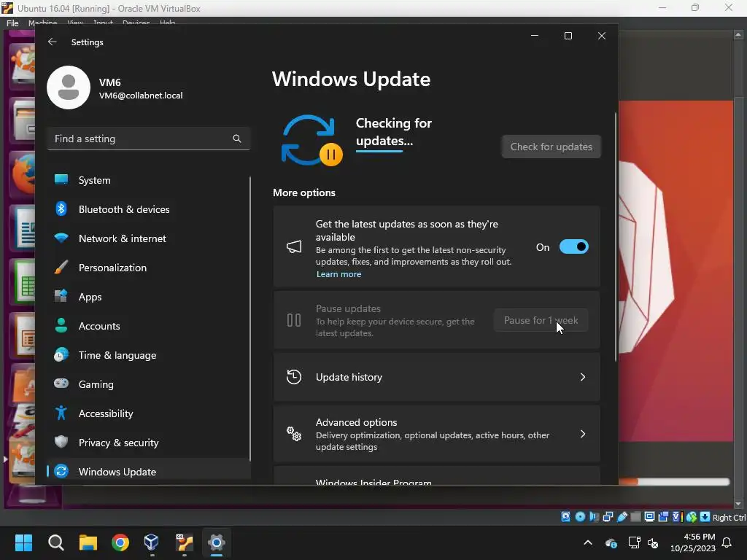Open Accessibility settings
This screenshot has width=747, height=560.
149,413
